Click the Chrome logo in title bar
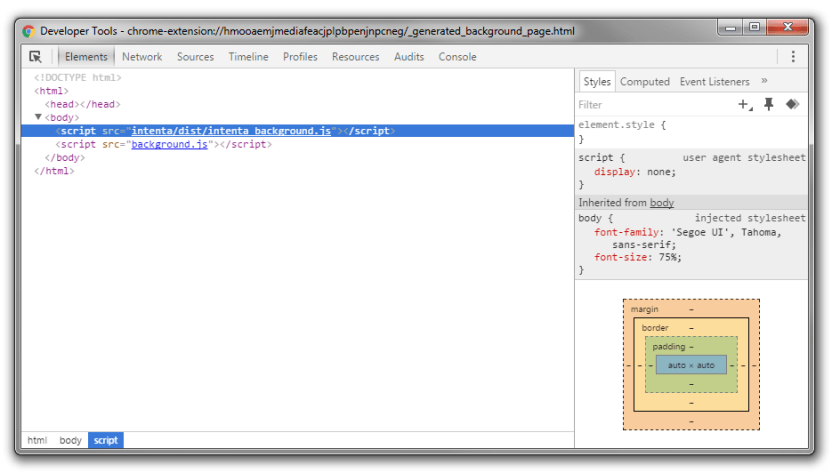 coord(28,31)
